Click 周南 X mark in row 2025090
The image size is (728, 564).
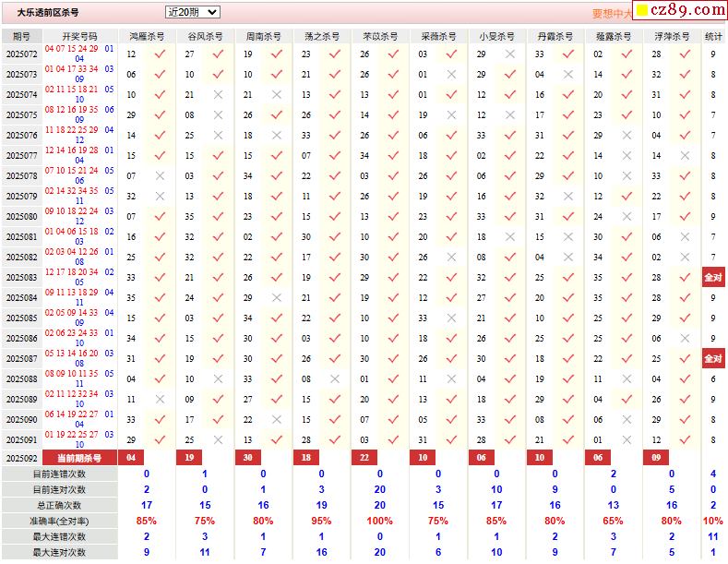click(277, 419)
